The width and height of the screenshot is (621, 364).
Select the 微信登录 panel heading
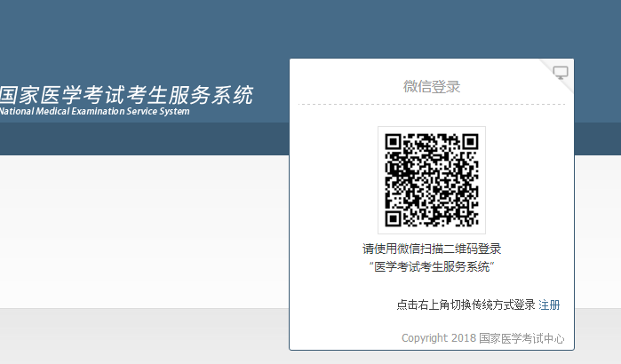pos(432,87)
